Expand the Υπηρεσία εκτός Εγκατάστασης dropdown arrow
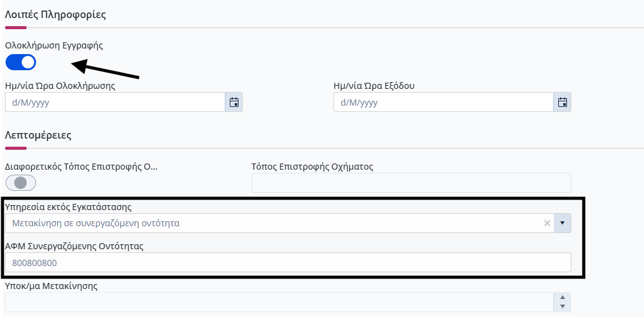The width and height of the screenshot is (644, 317). 563,223
